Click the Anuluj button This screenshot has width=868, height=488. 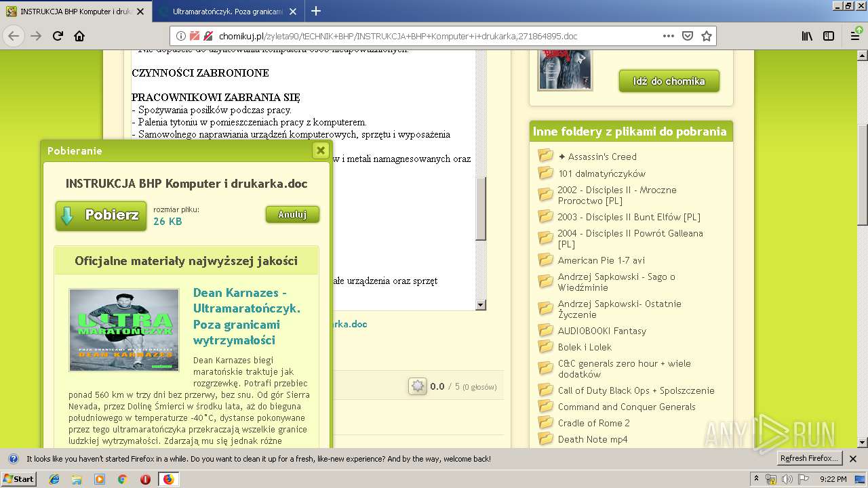292,214
